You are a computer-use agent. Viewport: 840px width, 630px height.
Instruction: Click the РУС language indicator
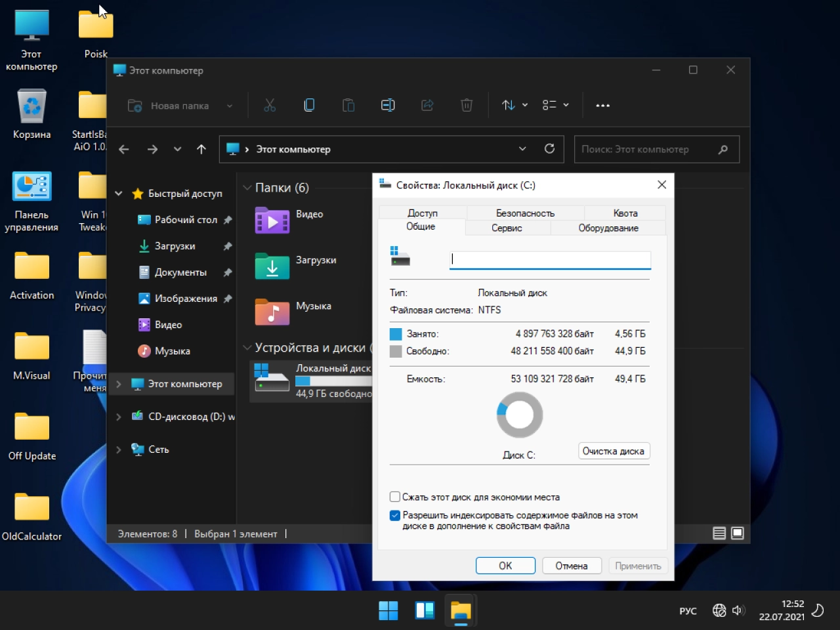(x=688, y=611)
